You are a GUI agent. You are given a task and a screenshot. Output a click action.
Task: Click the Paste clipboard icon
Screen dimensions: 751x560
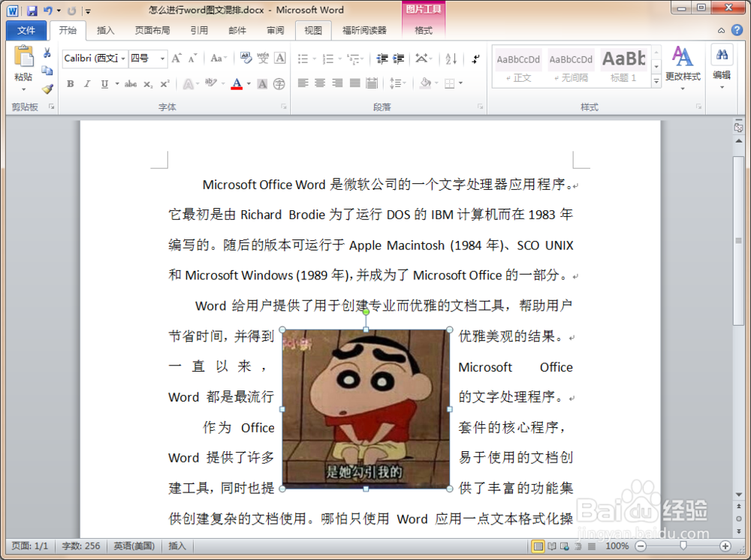click(x=23, y=56)
